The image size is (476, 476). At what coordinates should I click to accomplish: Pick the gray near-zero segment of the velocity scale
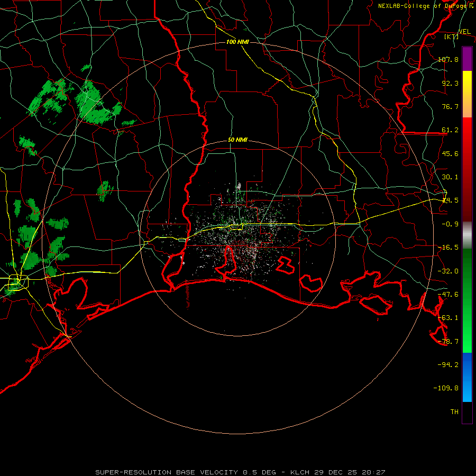(467, 235)
